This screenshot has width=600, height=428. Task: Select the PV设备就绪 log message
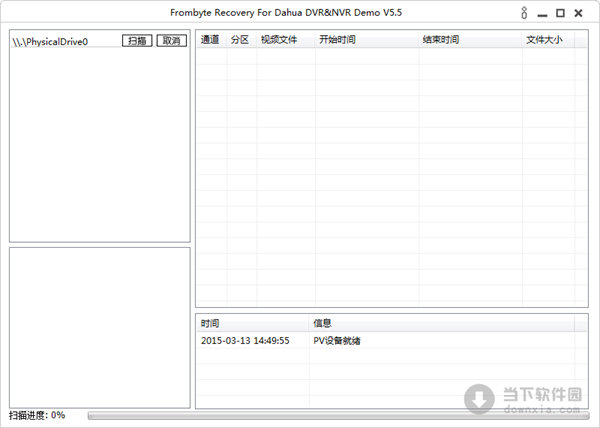(x=337, y=340)
